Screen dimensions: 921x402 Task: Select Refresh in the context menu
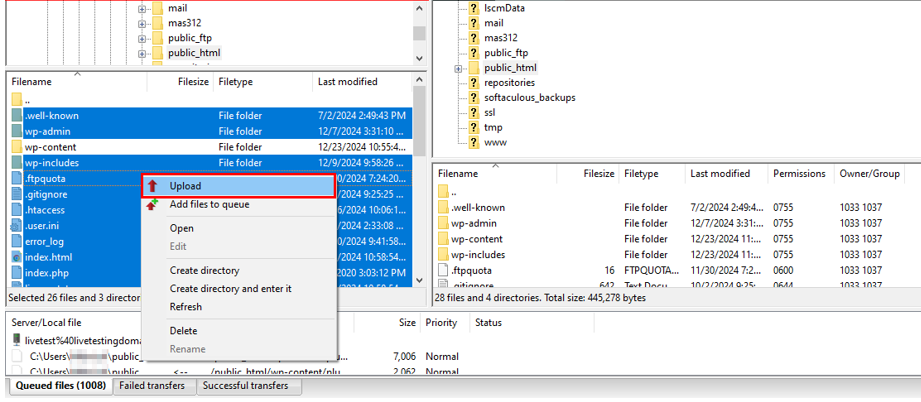point(186,307)
